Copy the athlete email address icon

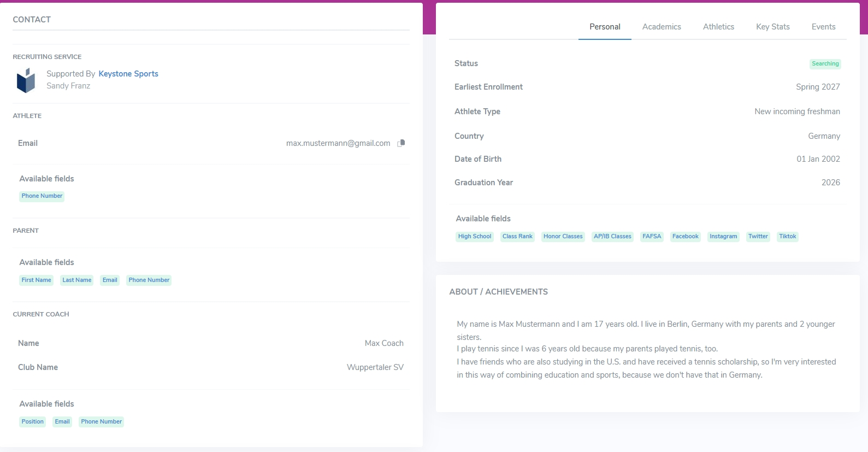tap(401, 143)
